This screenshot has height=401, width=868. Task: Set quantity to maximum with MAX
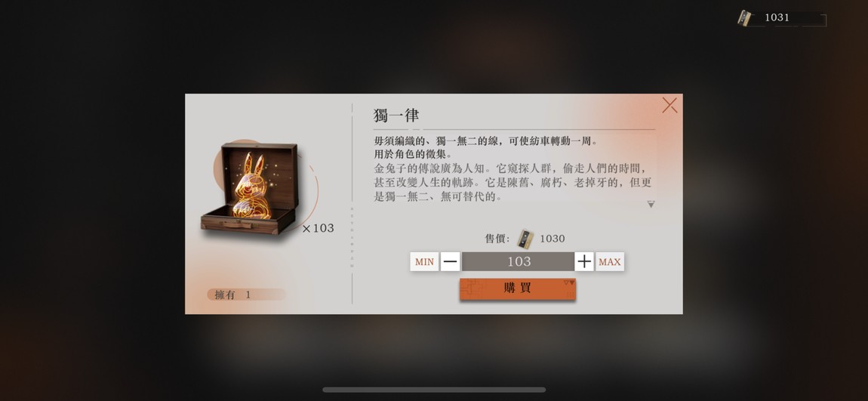coord(609,262)
